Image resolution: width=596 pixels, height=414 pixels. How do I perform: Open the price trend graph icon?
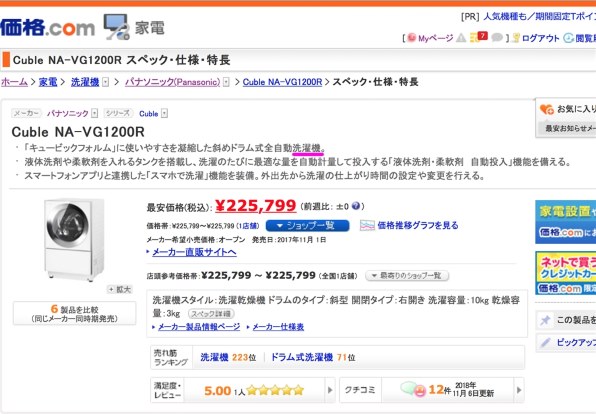click(367, 225)
